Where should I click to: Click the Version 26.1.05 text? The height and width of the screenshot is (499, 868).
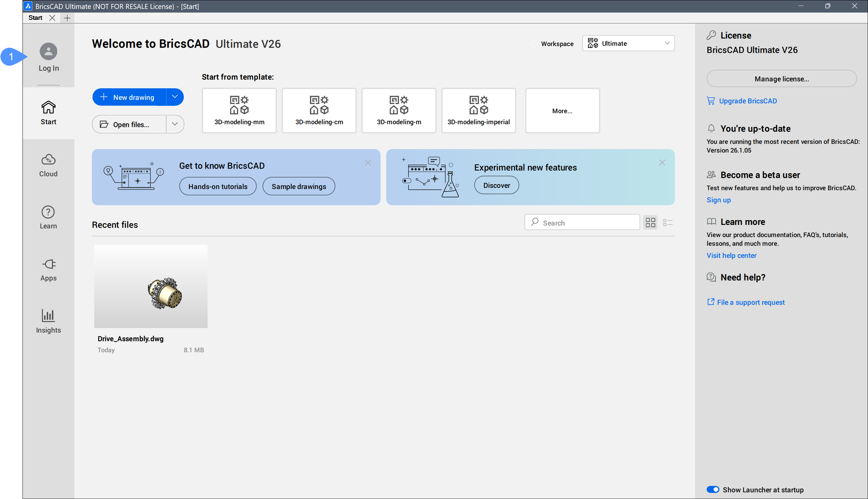point(729,150)
